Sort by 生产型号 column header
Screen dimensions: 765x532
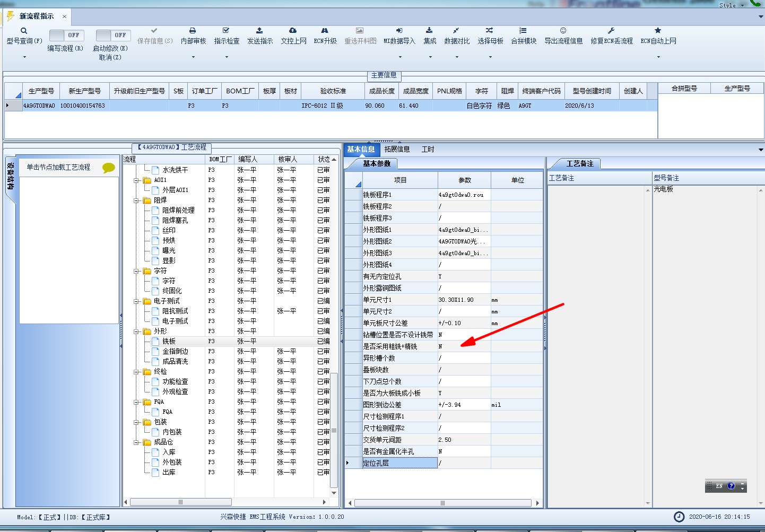point(41,91)
